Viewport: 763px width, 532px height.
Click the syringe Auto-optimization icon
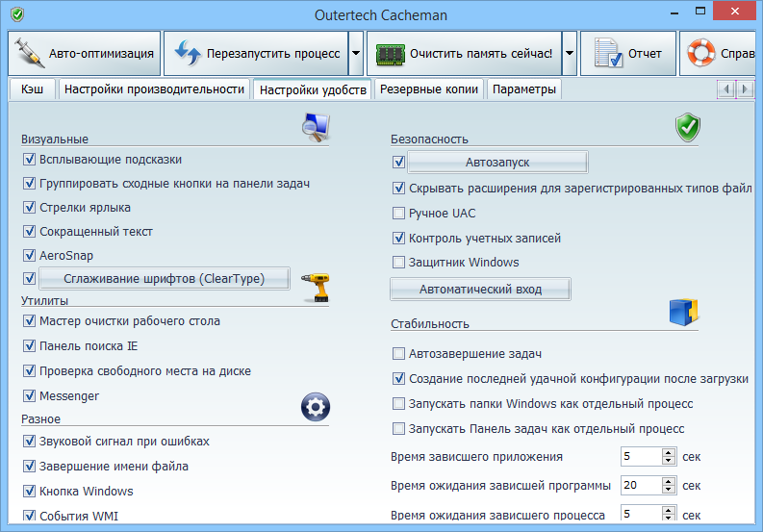30,54
